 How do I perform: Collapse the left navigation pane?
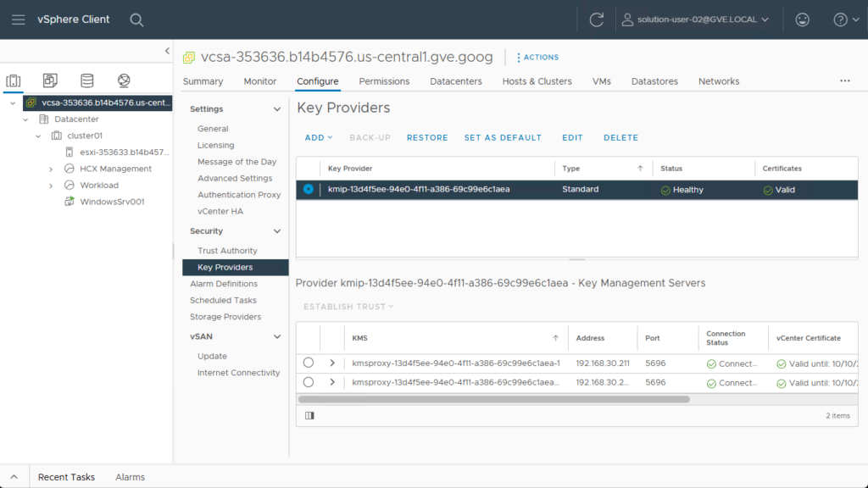167,51
